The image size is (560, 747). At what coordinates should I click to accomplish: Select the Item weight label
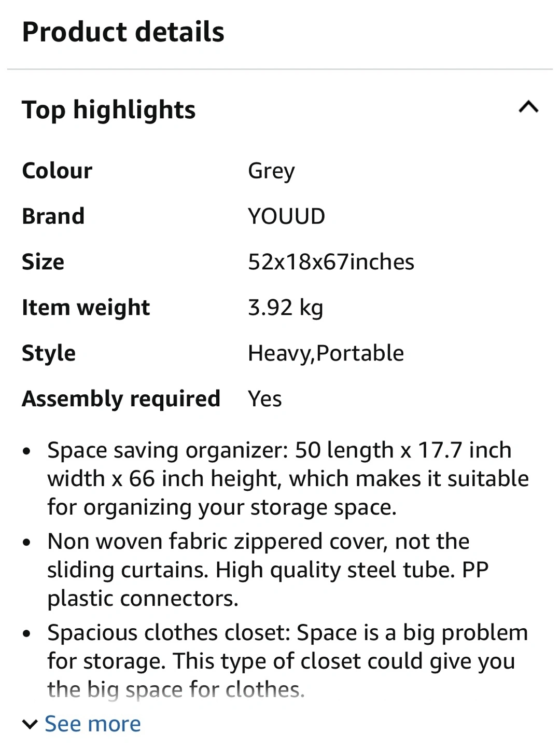pos(86,308)
